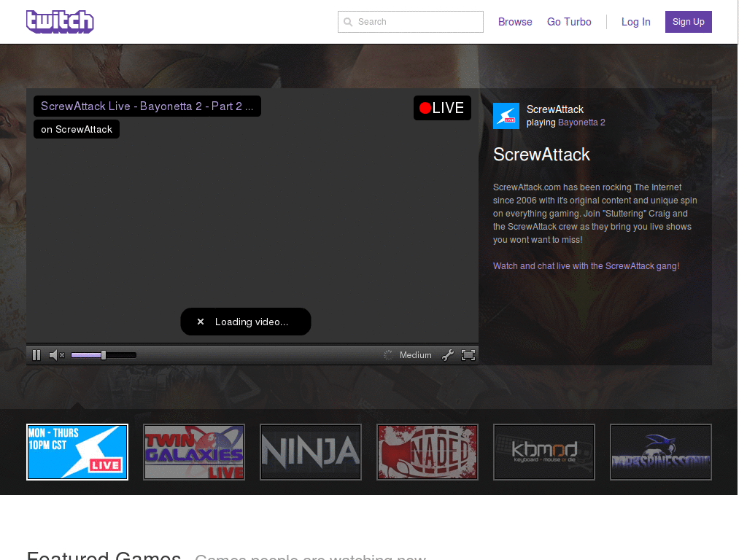The height and width of the screenshot is (560, 747).
Task: Open ScrewAttack channel name beside avatar
Action: (x=555, y=109)
